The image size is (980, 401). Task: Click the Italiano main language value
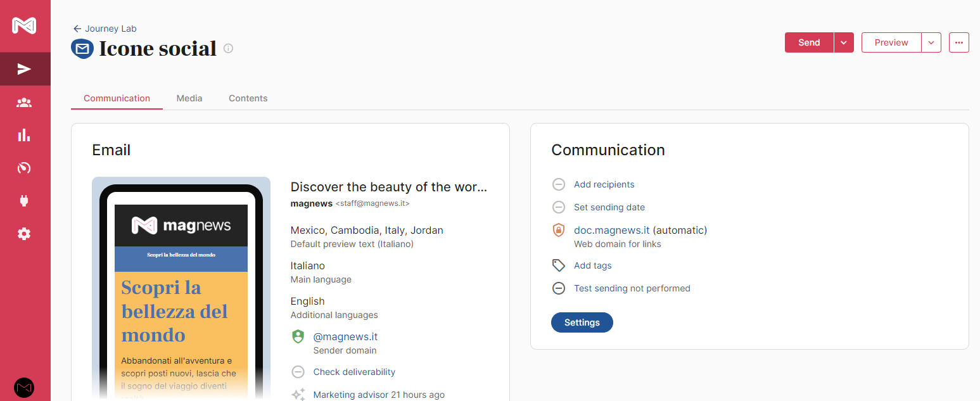click(307, 265)
